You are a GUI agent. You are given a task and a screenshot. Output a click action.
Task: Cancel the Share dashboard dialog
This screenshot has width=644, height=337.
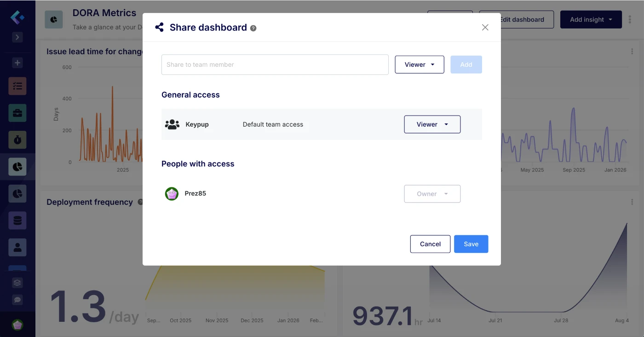(x=430, y=244)
